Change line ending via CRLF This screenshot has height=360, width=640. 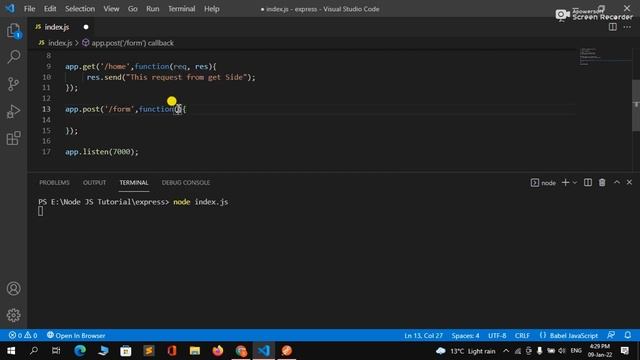522,336
